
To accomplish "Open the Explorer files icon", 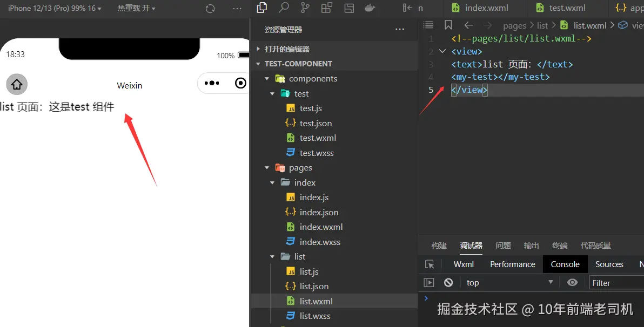I will (x=261, y=8).
